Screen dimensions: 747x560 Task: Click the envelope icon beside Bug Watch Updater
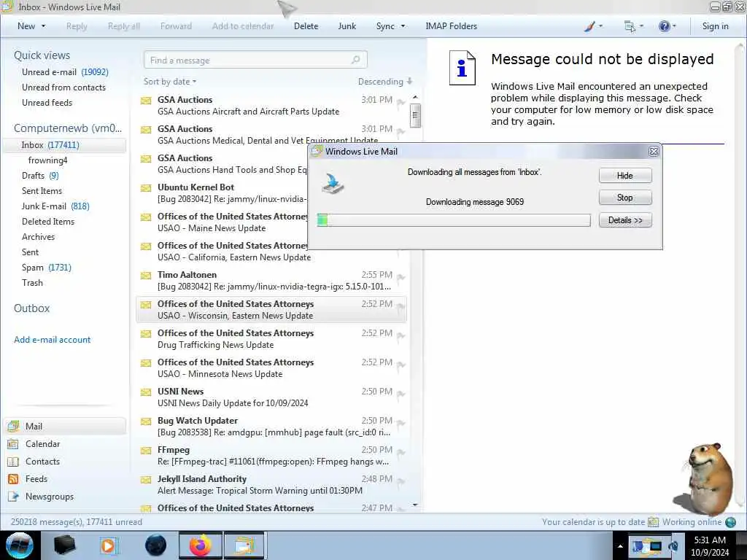pos(146,421)
